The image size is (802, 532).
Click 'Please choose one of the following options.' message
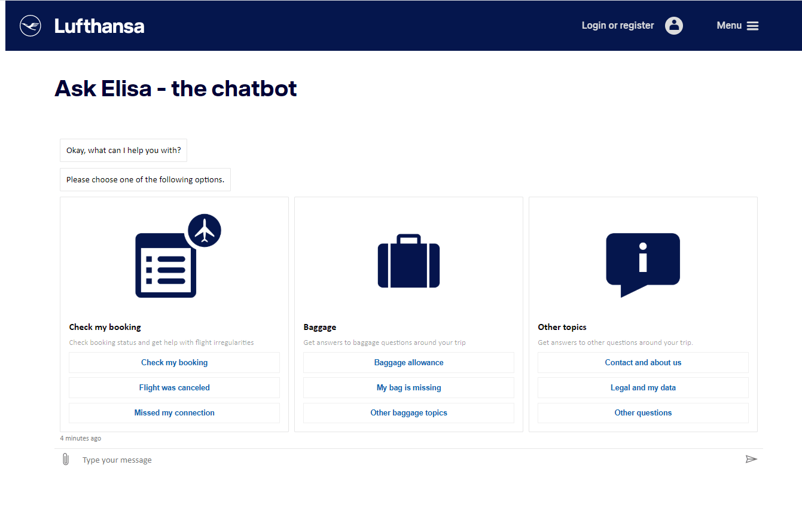145,179
